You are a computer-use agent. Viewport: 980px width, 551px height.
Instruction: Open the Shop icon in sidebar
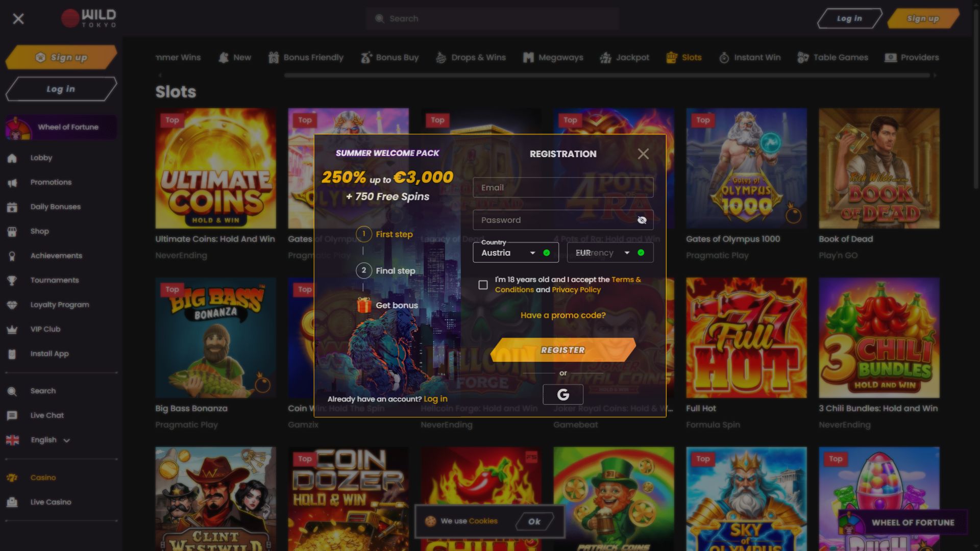pos(12,232)
